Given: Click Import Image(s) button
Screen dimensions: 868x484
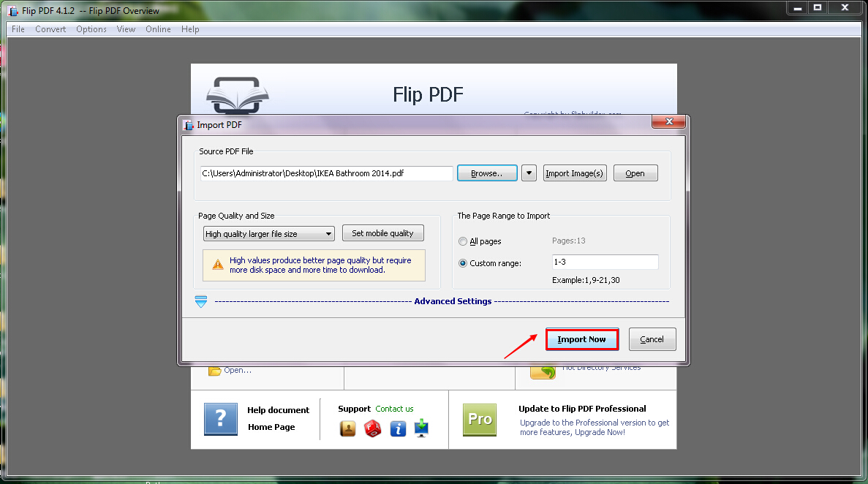Looking at the screenshot, I should (575, 173).
